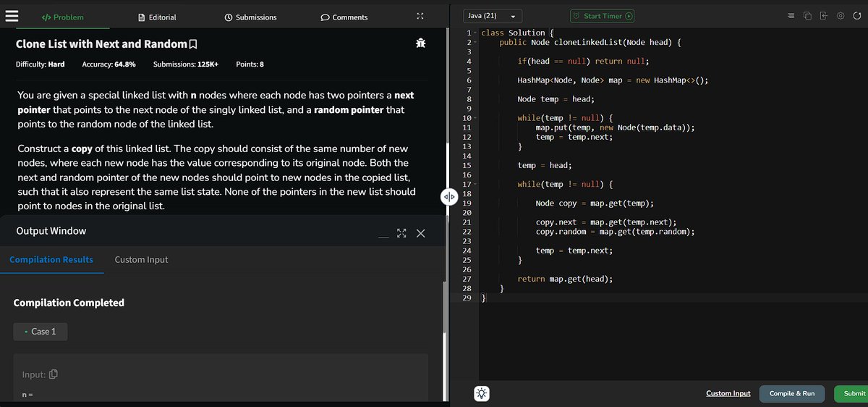Click the 'Points: 8' text

[250, 64]
